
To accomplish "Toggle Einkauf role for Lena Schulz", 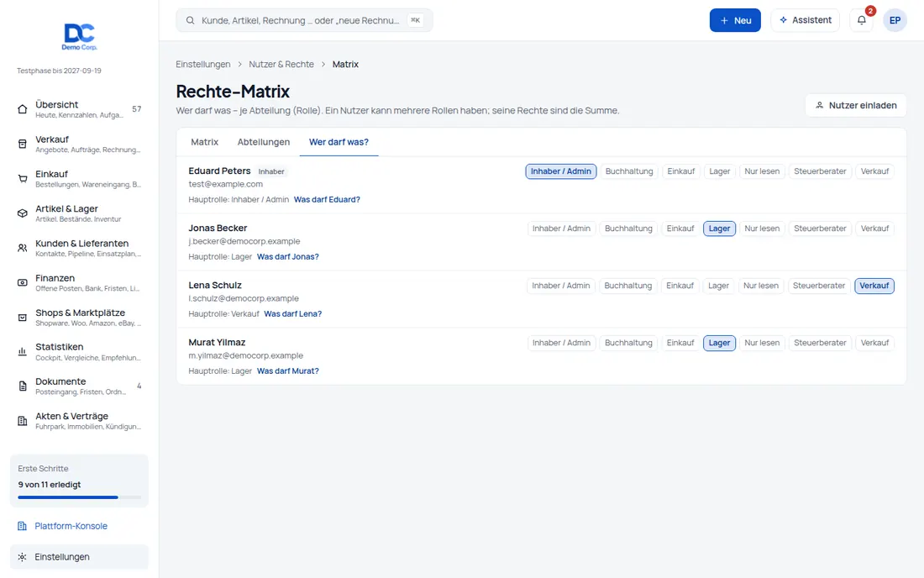I will [x=680, y=286].
